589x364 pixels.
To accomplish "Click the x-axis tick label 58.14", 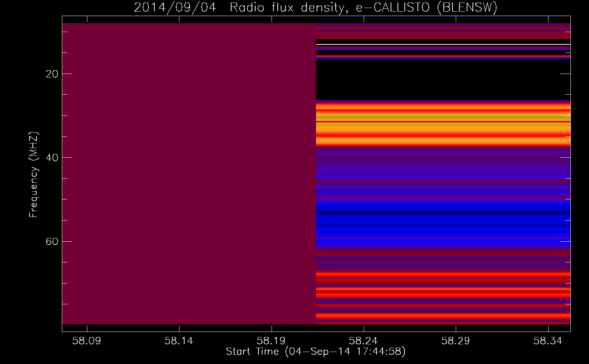I will [x=179, y=341].
